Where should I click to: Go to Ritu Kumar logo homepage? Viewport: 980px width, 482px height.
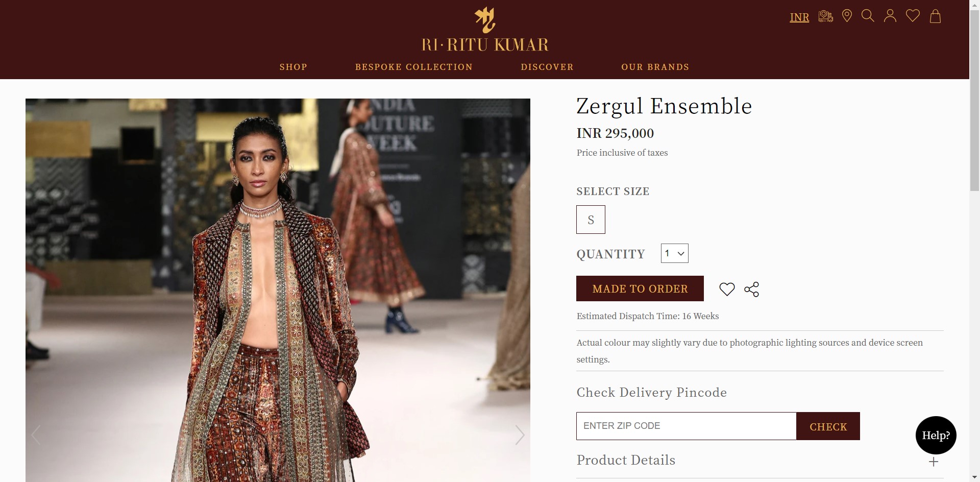point(485,30)
